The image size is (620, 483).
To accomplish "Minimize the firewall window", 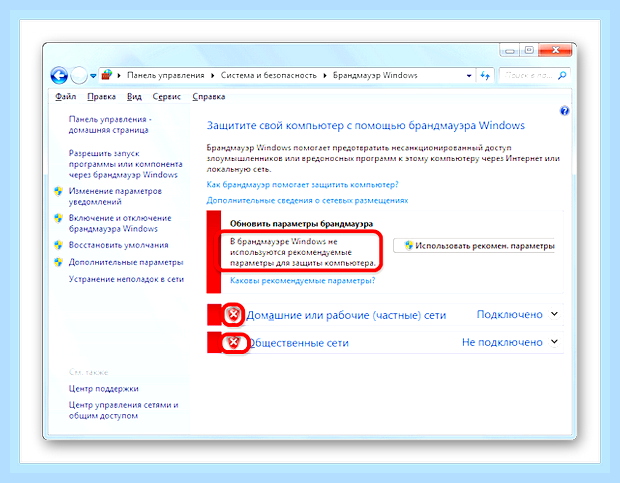I will (510, 50).
